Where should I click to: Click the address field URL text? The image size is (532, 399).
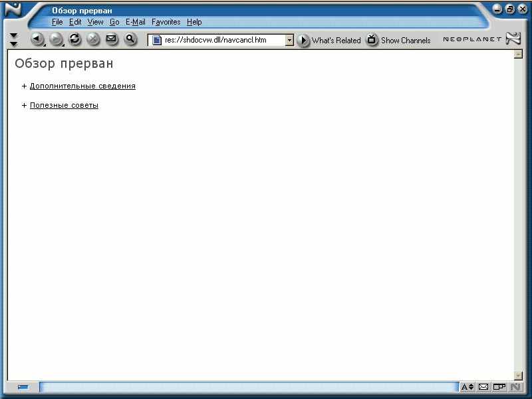tap(215, 40)
